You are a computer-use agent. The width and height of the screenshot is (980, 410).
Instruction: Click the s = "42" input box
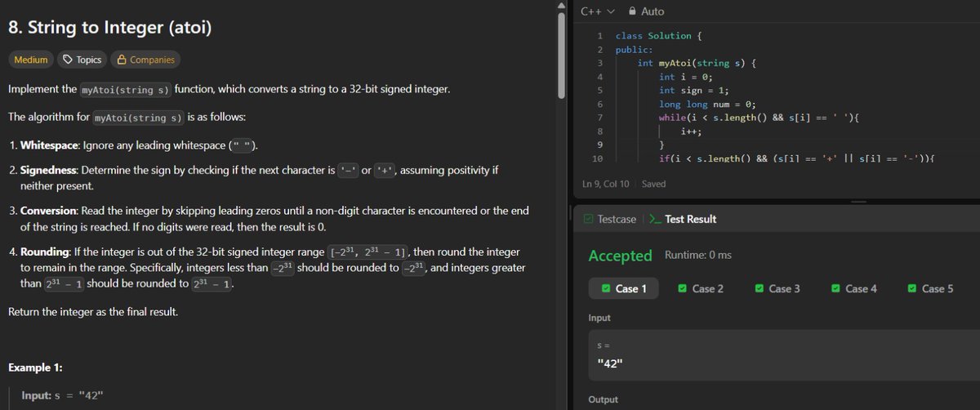click(x=784, y=356)
